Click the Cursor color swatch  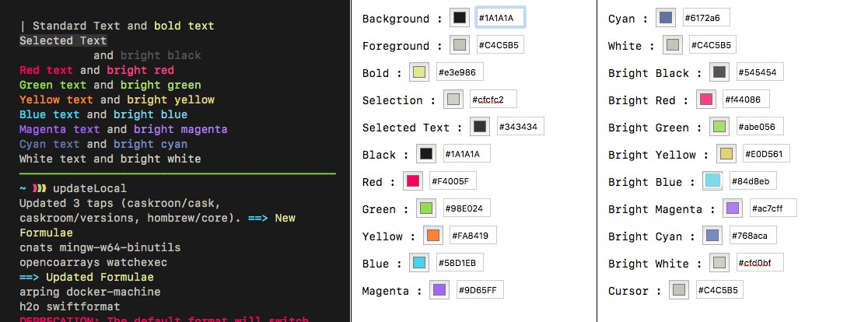[x=678, y=290]
